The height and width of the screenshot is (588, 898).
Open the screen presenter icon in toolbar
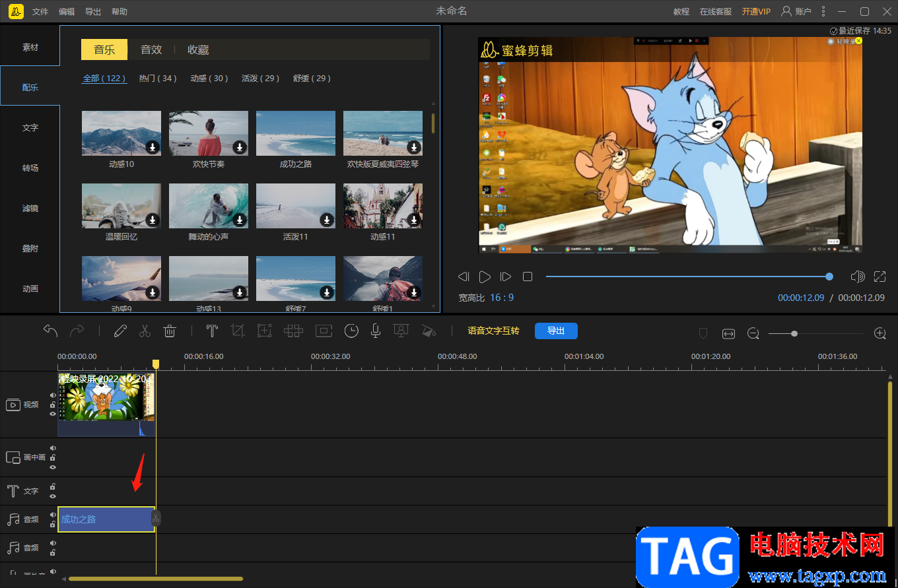(x=400, y=331)
